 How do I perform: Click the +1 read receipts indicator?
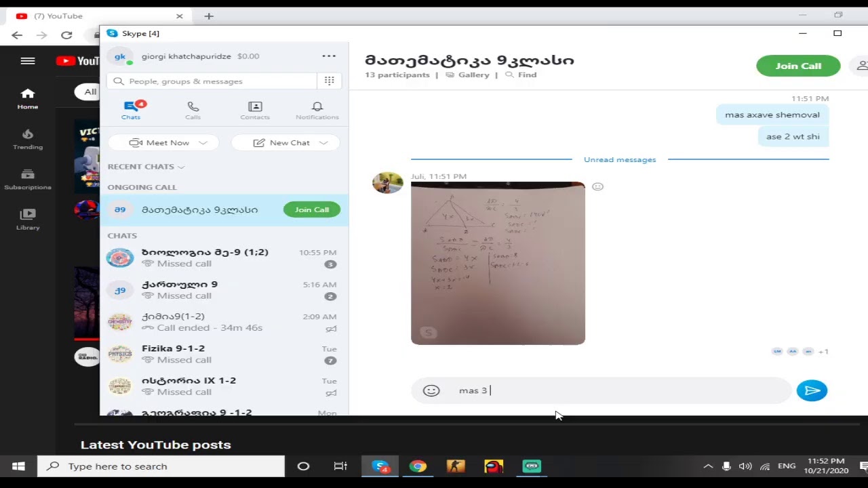click(823, 352)
